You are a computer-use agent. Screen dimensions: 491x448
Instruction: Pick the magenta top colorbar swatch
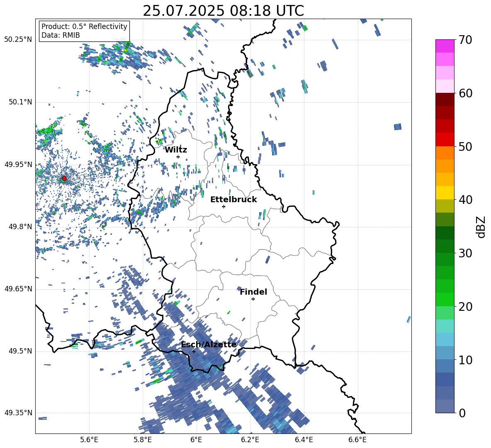(445, 46)
